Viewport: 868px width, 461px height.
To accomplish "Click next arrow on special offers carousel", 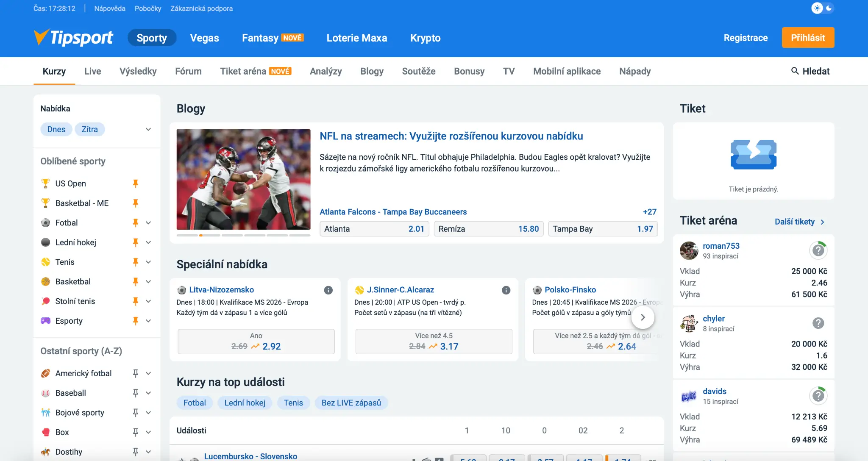I will (x=643, y=317).
